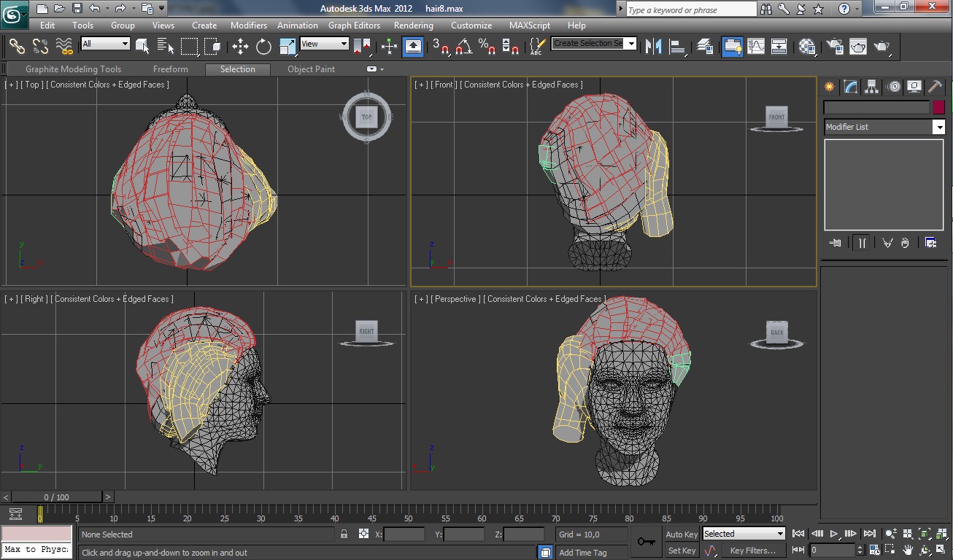Viewport: 953px width, 560px height.
Task: Select the Select and Move tool
Action: (x=240, y=47)
